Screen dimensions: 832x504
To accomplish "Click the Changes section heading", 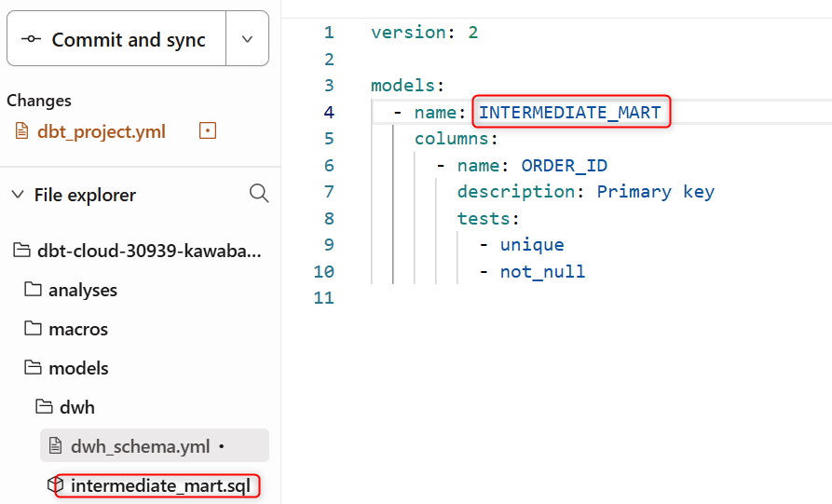I will coord(39,101).
